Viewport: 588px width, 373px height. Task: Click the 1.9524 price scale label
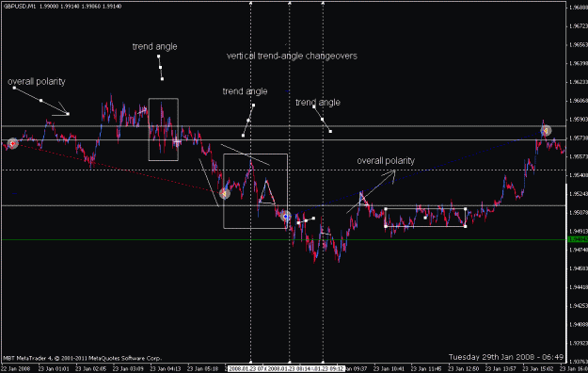pos(579,194)
